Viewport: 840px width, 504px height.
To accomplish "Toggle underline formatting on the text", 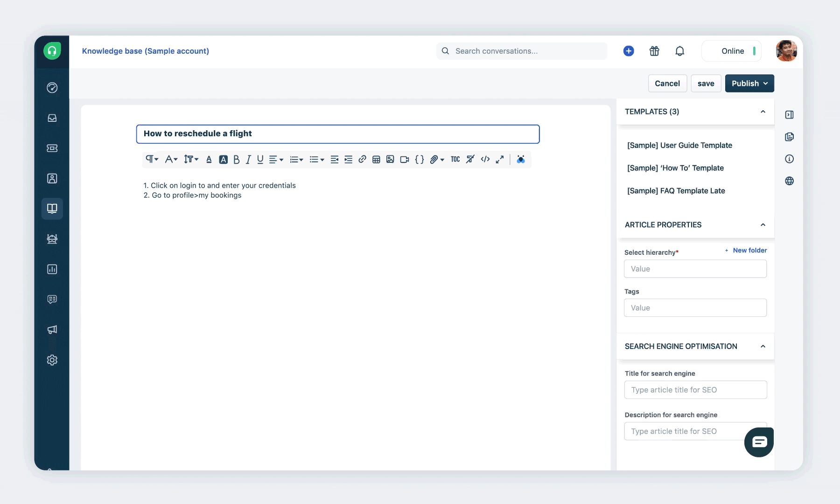I will click(260, 160).
